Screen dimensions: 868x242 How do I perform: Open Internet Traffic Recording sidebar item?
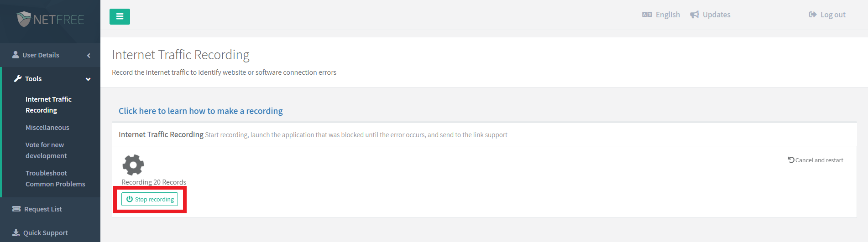click(48, 105)
